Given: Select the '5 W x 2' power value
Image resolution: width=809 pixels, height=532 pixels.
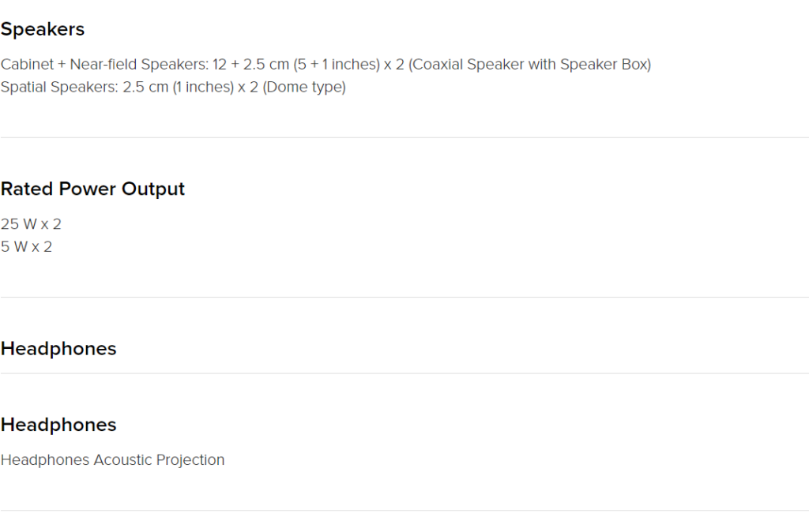Looking at the screenshot, I should pos(26,247).
